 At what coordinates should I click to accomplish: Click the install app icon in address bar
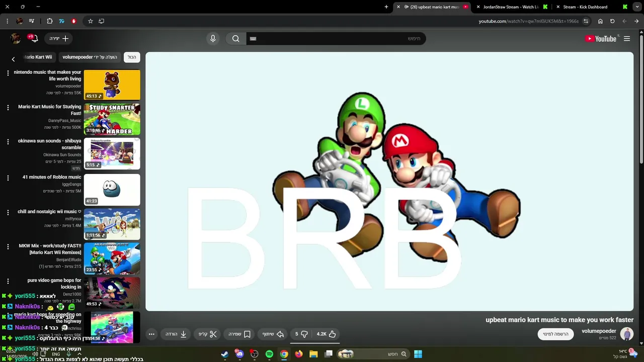click(101, 21)
